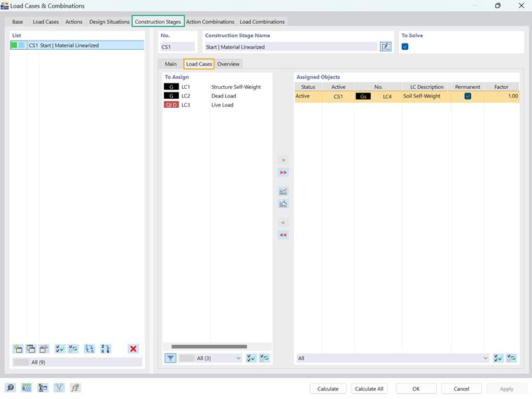Click the copy construction stage icon

pyautogui.click(x=31, y=349)
